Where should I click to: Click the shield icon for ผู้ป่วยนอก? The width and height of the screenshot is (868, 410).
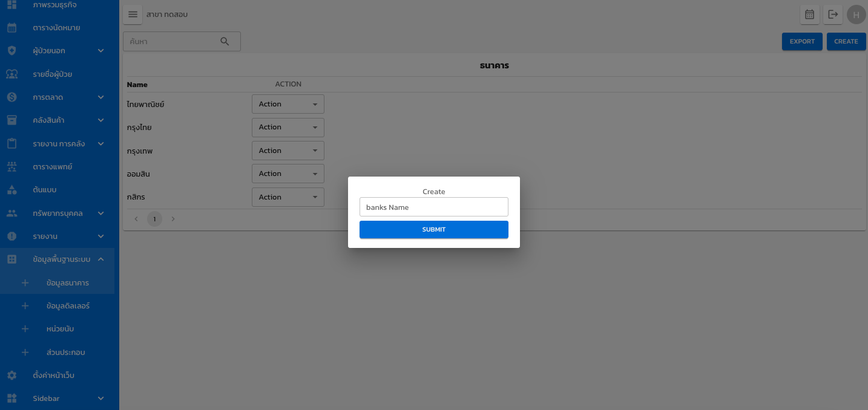[12, 51]
